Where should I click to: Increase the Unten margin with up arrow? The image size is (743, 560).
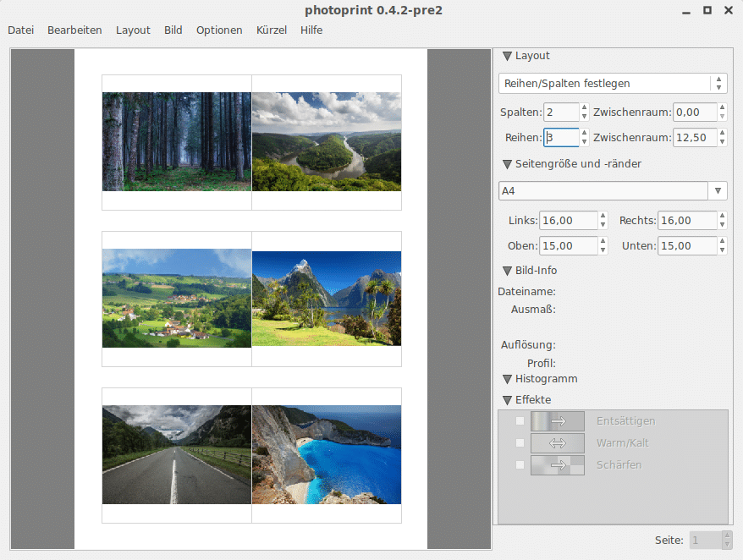coord(722,242)
